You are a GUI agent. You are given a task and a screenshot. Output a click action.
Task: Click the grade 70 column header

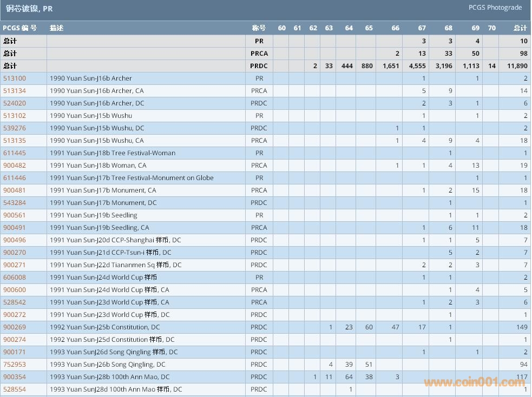point(491,28)
